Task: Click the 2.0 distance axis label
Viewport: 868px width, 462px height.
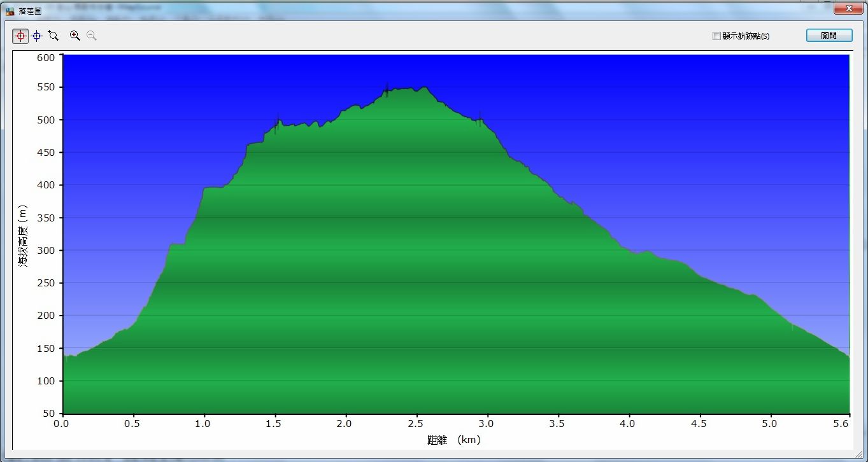Action: coord(345,423)
